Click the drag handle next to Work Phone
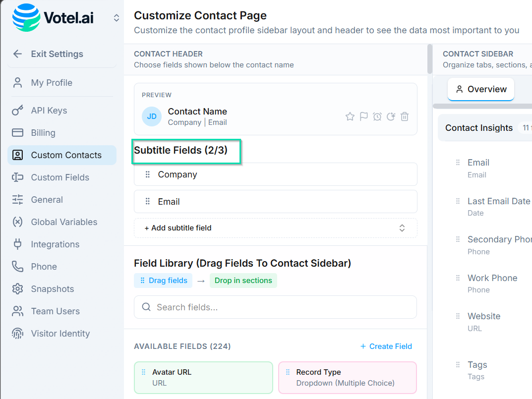The width and height of the screenshot is (532, 399). click(x=457, y=278)
